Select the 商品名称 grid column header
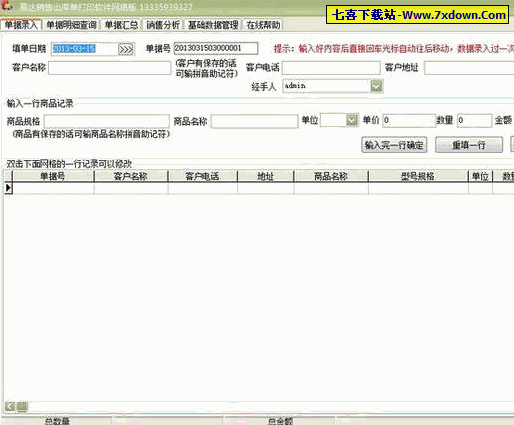 click(331, 176)
